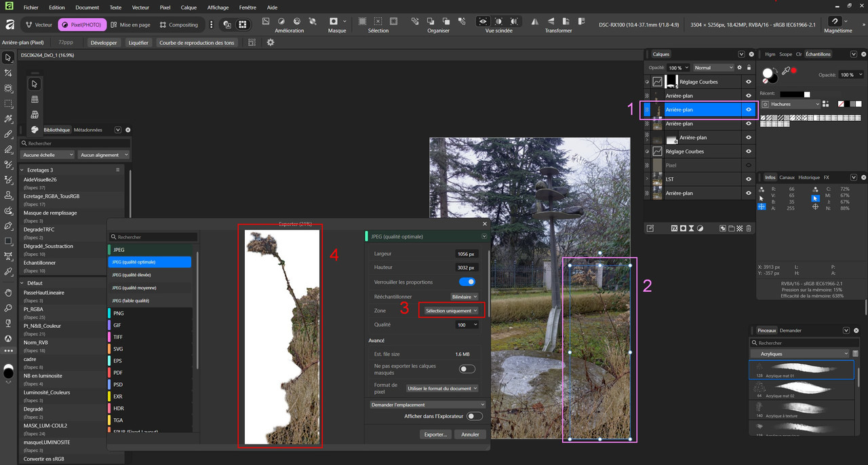Click the primary white color circle
The height and width of the screenshot is (465, 868).
click(x=768, y=72)
